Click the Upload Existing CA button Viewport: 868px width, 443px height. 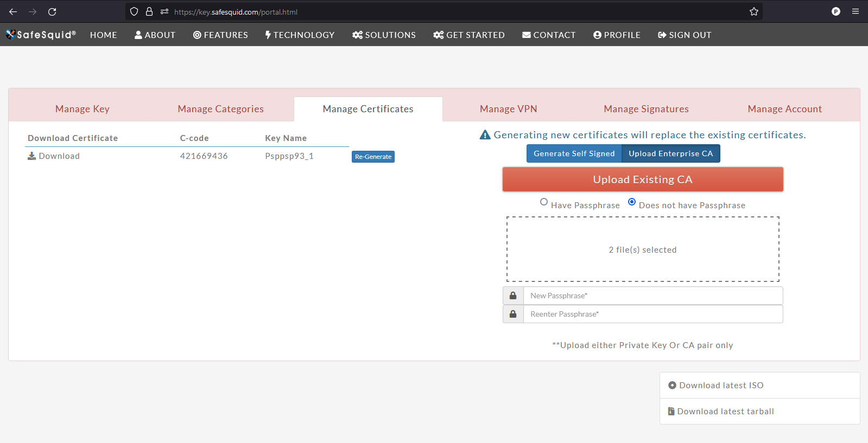[643, 179]
